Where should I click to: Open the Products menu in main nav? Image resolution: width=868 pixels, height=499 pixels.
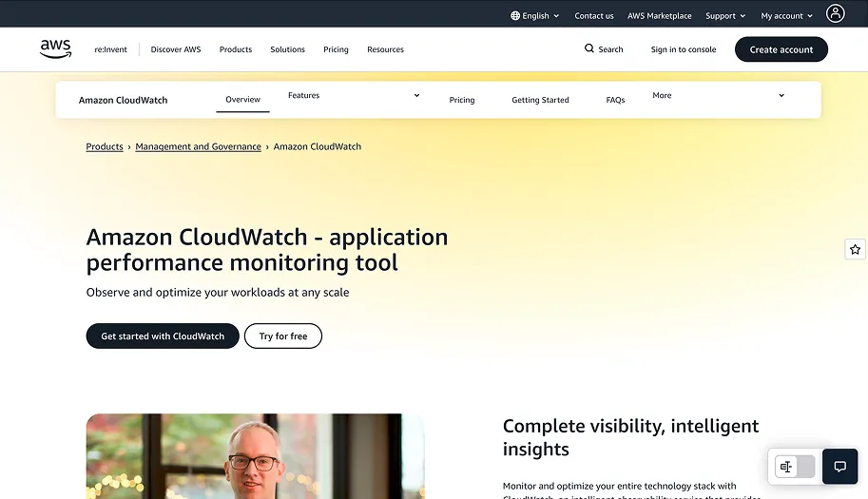[235, 49]
